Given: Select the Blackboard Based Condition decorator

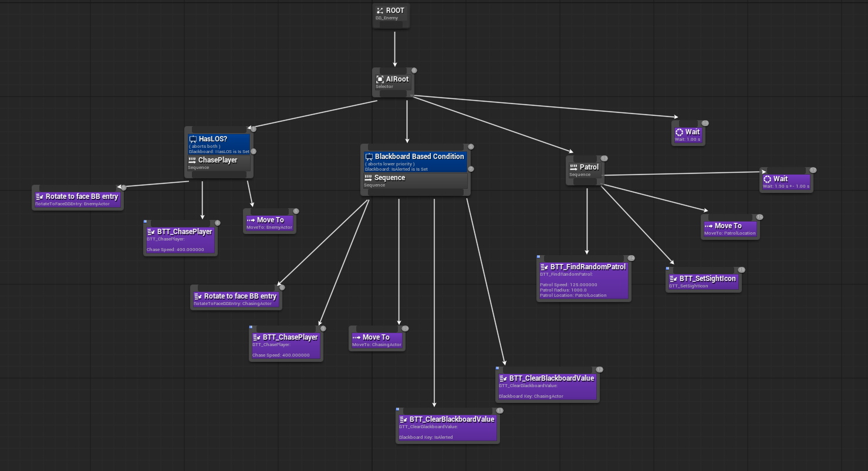Looking at the screenshot, I should pyautogui.click(x=414, y=161).
